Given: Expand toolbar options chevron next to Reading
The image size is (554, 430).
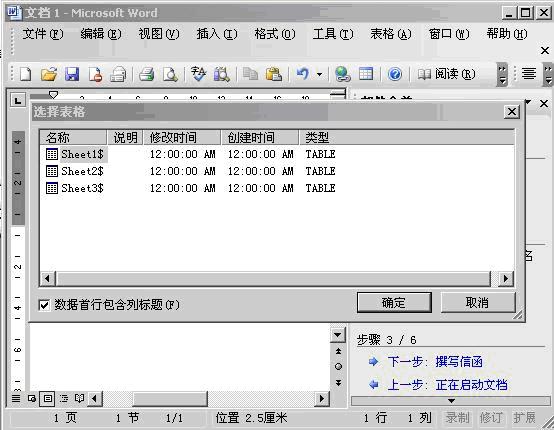Looking at the screenshot, I should pos(502,74).
